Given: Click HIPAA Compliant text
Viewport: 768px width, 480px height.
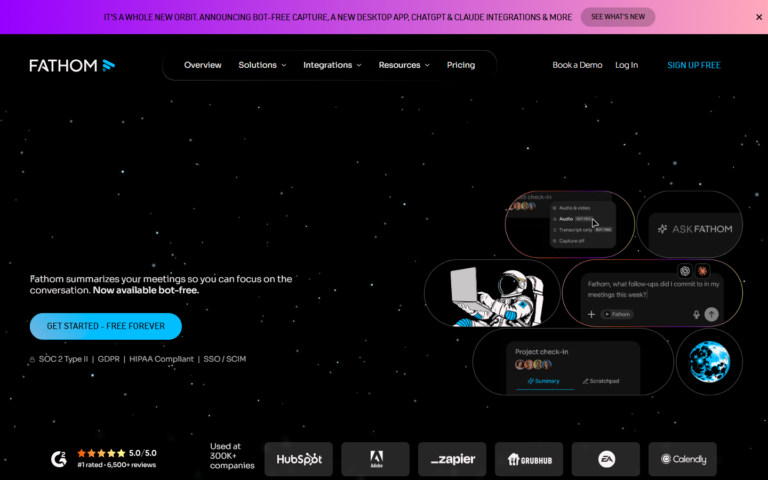Looking at the screenshot, I should (x=162, y=359).
